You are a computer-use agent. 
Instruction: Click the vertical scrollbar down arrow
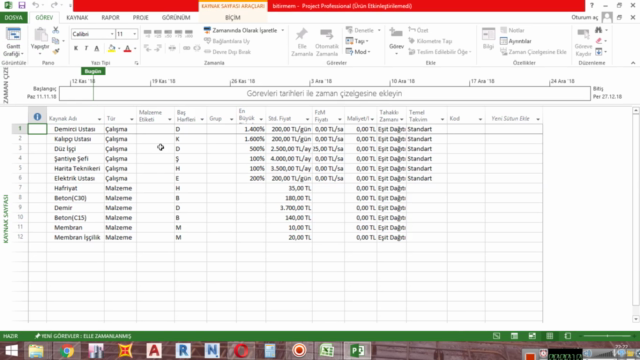click(x=636, y=319)
